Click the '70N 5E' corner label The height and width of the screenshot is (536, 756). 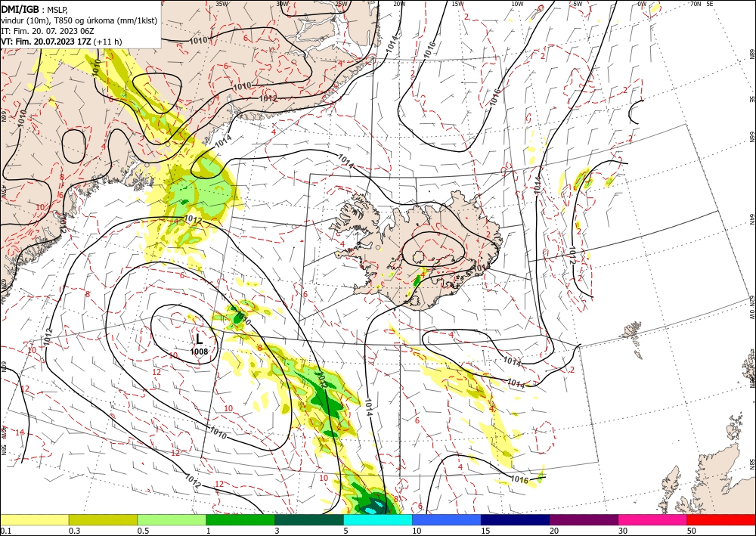(702, 4)
